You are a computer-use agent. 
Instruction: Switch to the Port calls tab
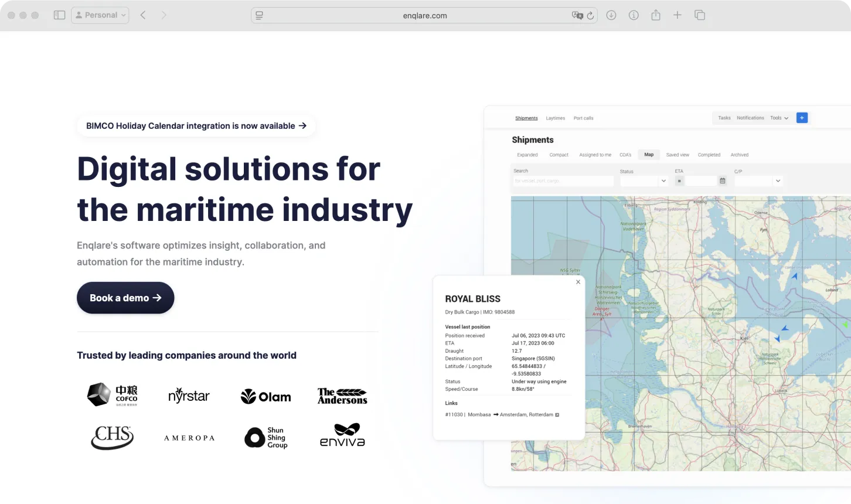(x=583, y=118)
